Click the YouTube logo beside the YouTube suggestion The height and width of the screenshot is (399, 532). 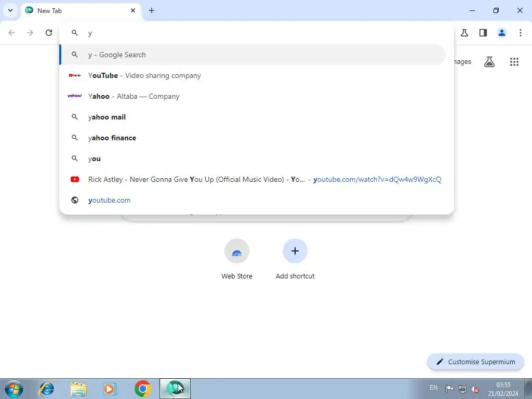(75, 75)
